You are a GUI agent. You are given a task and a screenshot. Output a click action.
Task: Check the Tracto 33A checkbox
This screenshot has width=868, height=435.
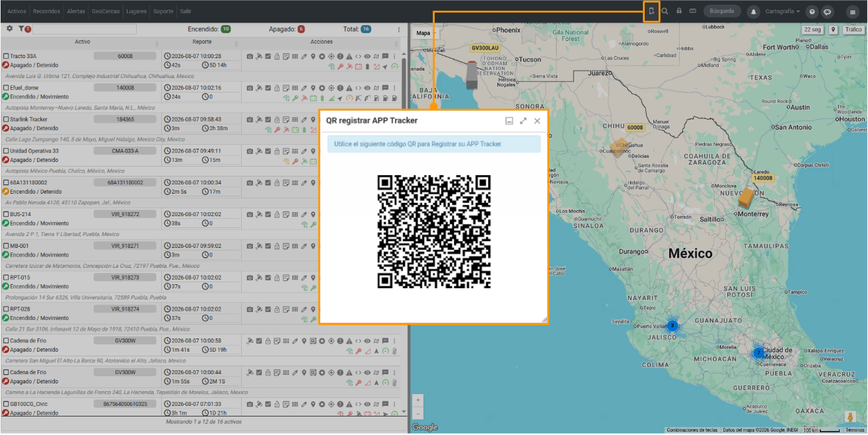6,56
